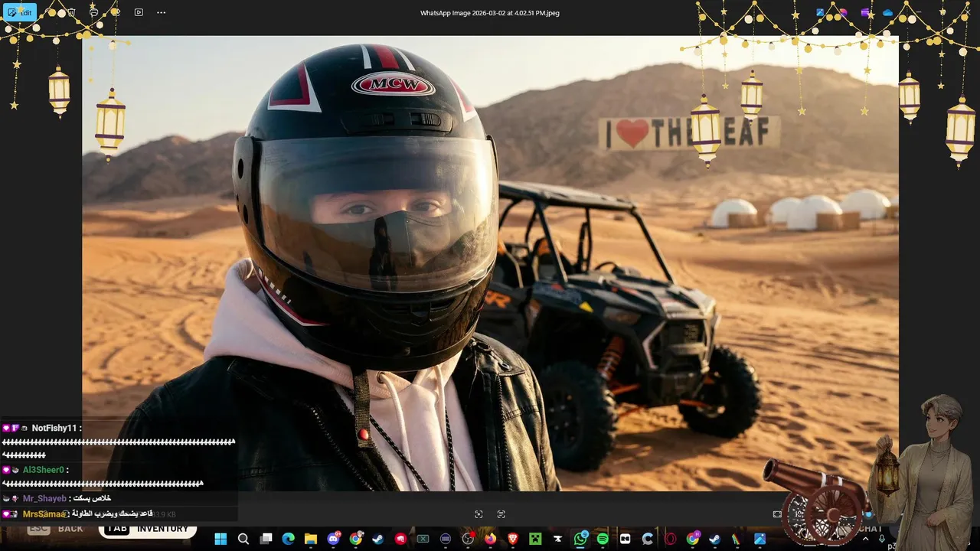Start slideshow with the play icon
Image resolution: width=980 pixels, height=551 pixels.
[x=139, y=12]
